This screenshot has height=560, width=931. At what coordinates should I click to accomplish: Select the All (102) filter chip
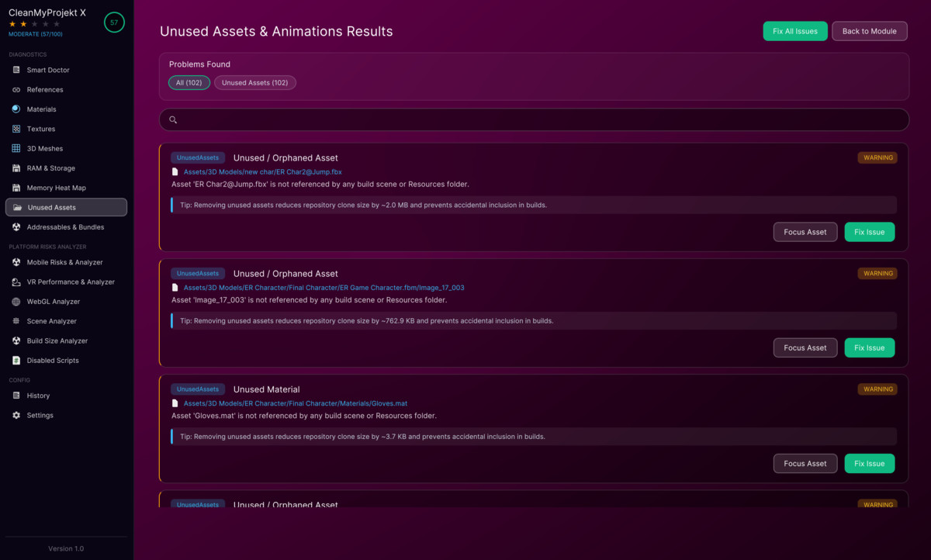coord(189,83)
